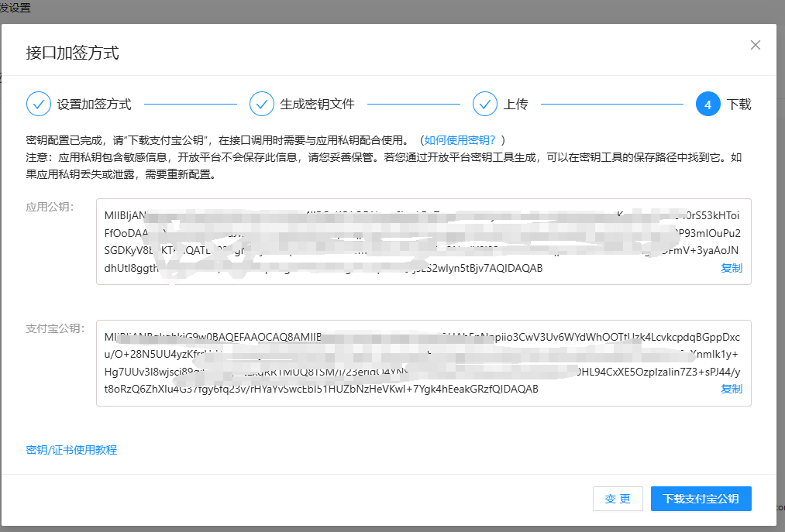This screenshot has height=532, width=785.
Task: Copy the 支付宝公钥 with its 复制 link
Action: click(x=732, y=389)
